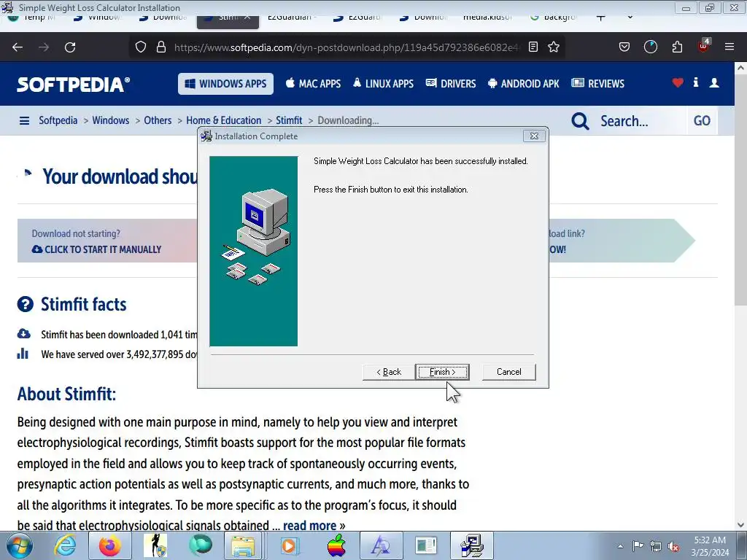
Task: Select the Windows Apps category
Action: point(226,84)
